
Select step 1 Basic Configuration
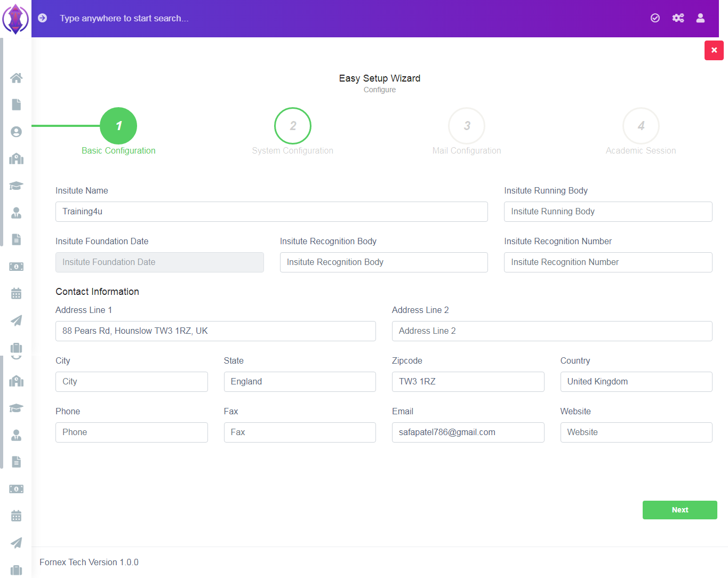coord(118,126)
